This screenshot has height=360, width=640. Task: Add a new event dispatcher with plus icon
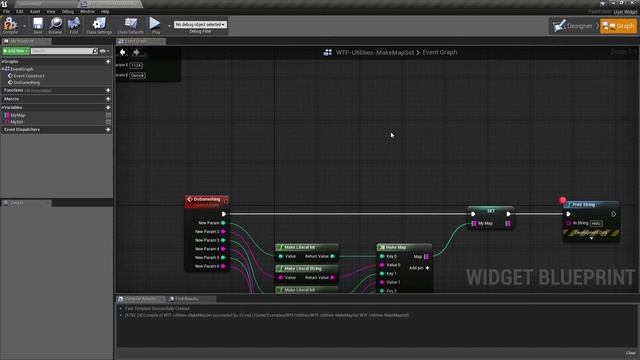coord(108,130)
